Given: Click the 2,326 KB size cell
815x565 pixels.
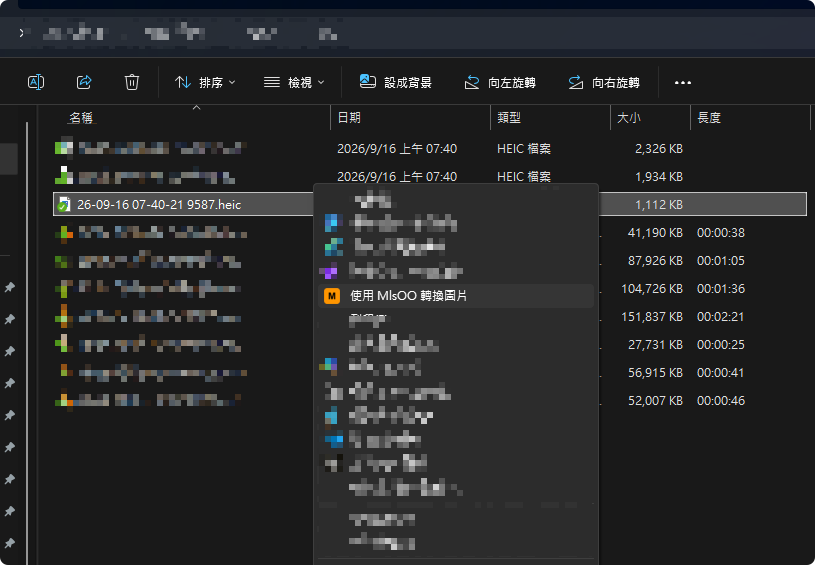Looking at the screenshot, I should (x=659, y=149).
